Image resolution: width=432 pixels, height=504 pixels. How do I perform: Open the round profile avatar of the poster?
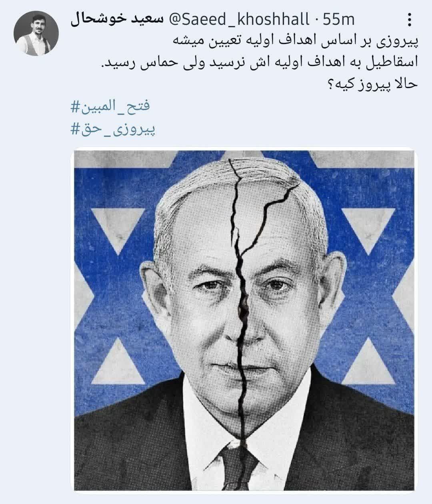pyautogui.click(x=36, y=33)
